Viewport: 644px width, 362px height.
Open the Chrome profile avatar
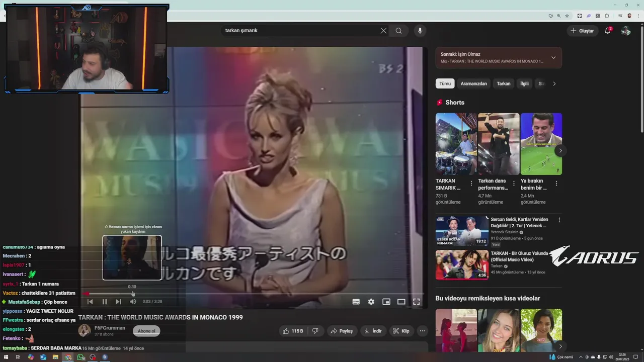629,16
